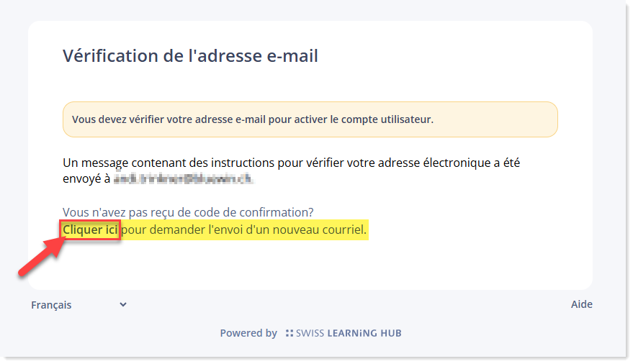Click the word 'confirmation?' in the question line
The image size is (633, 364).
276,212
